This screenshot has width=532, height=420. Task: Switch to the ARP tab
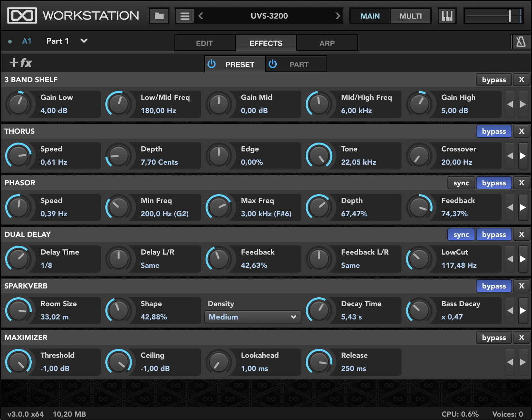pyautogui.click(x=327, y=43)
